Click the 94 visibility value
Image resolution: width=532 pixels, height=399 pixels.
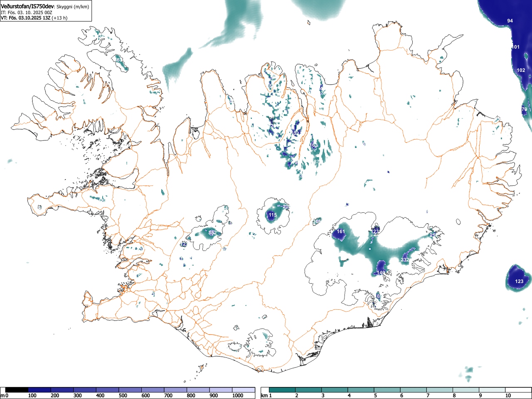click(x=510, y=21)
